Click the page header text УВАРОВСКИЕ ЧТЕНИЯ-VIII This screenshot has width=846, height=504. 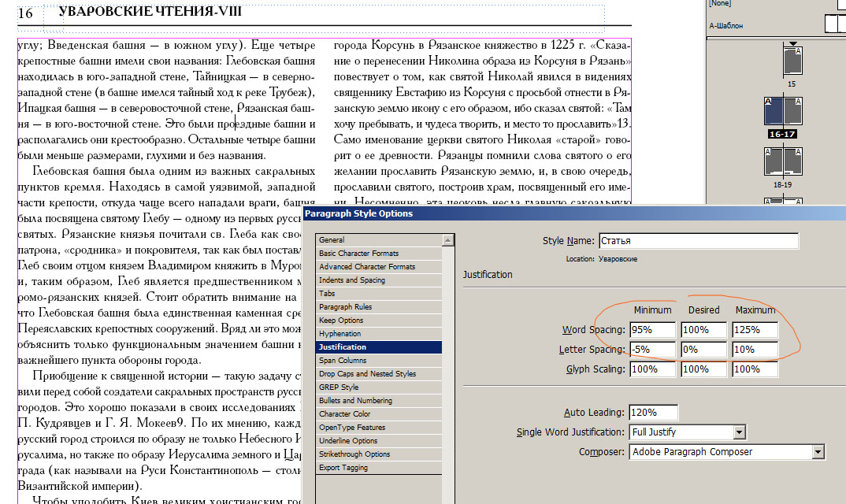[150, 11]
